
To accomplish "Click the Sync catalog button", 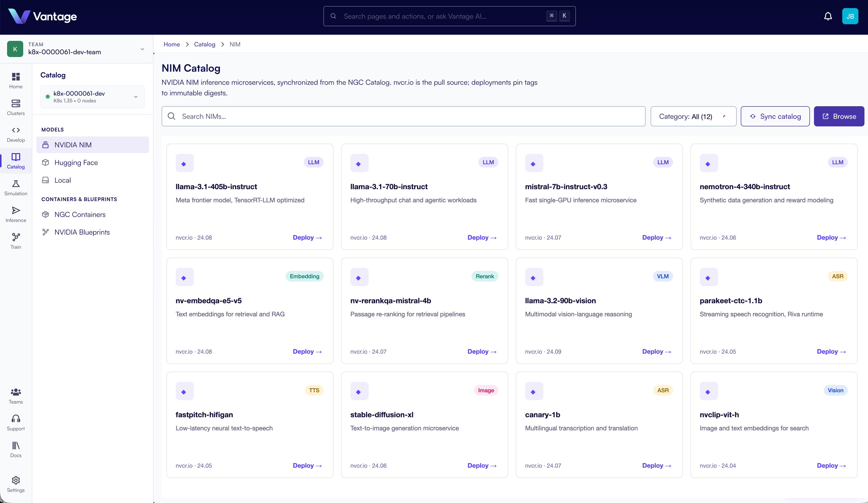I will [x=775, y=116].
